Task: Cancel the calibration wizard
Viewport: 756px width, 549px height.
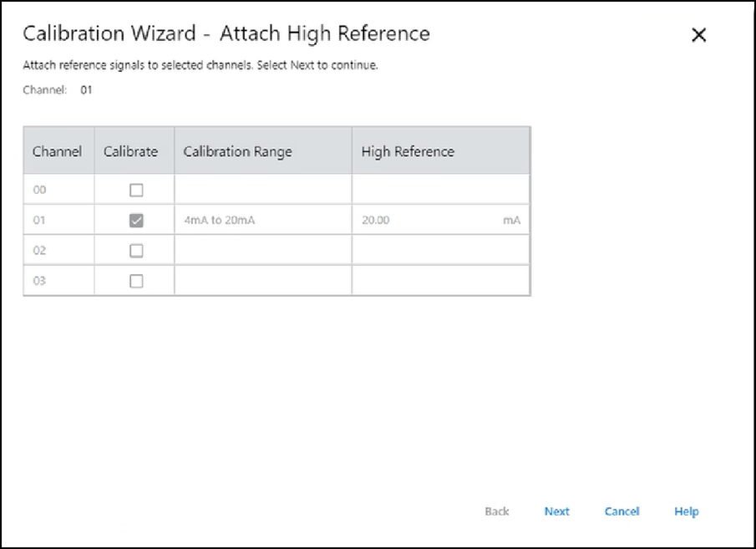Action: (622, 511)
